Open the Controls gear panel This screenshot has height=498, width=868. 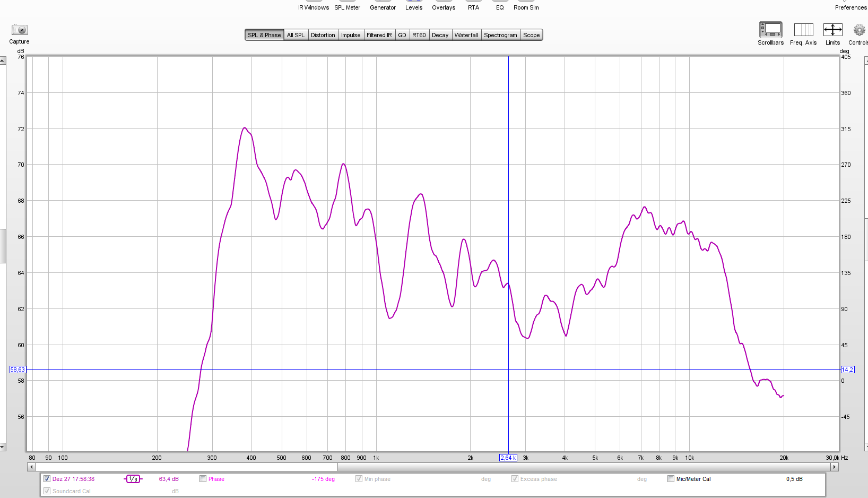click(859, 30)
